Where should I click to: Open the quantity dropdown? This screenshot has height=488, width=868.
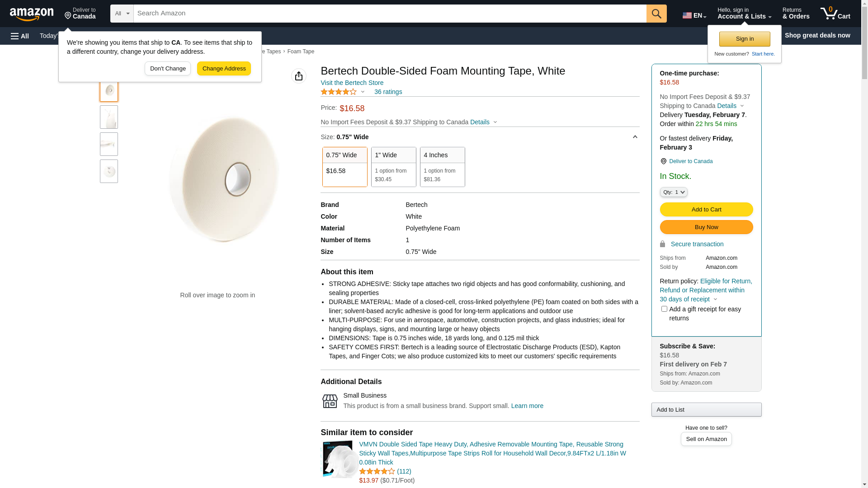(x=674, y=192)
